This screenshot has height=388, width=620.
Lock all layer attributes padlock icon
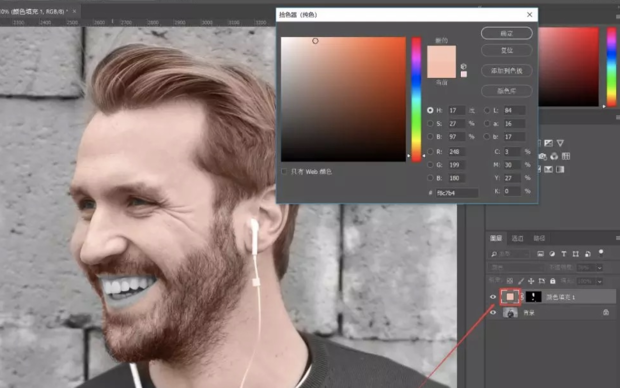[553, 281]
